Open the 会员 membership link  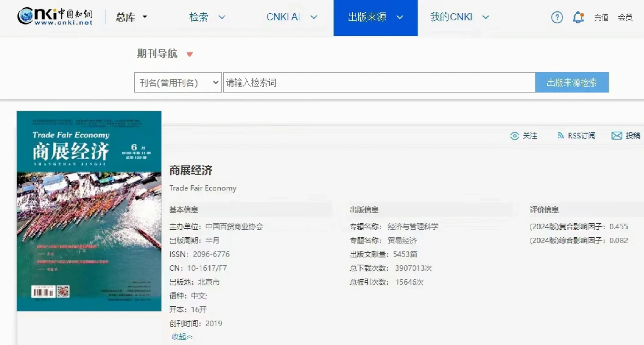click(625, 18)
